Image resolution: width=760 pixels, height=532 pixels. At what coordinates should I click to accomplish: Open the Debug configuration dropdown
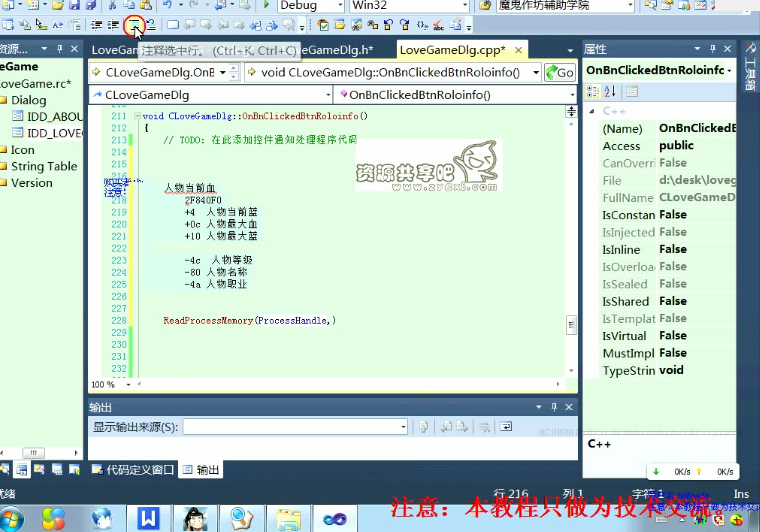pos(340,5)
